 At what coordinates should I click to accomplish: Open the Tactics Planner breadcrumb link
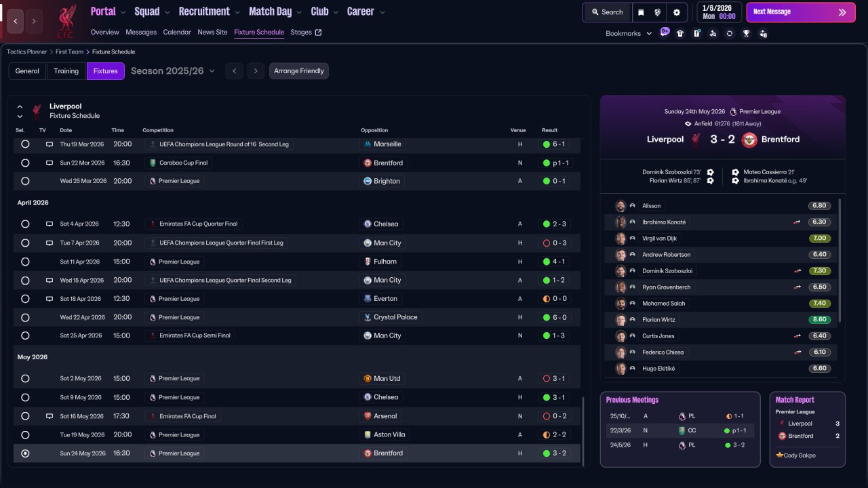[27, 52]
